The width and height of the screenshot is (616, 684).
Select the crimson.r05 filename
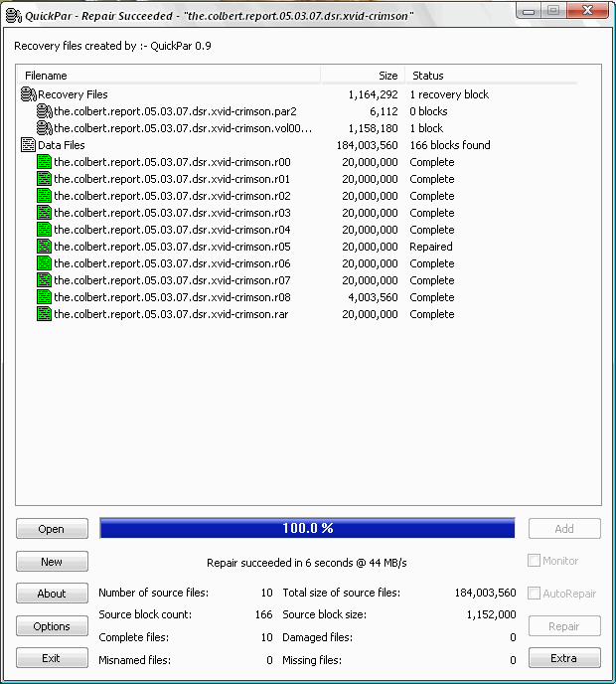[x=172, y=247]
